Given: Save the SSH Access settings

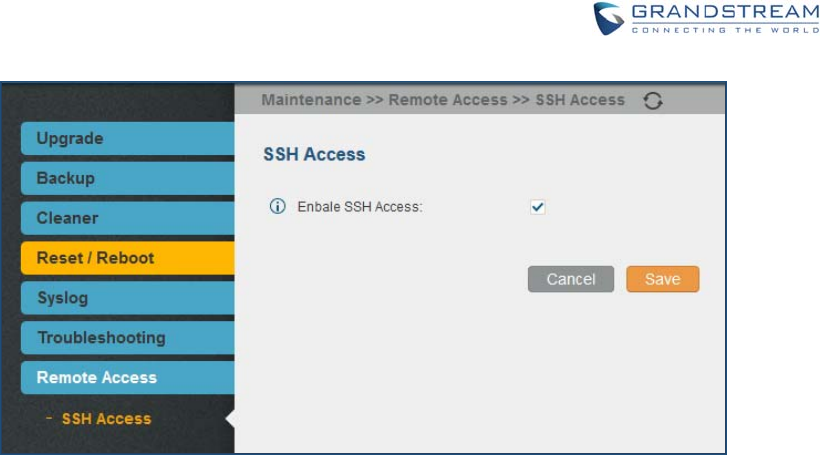Looking at the screenshot, I should point(663,279).
